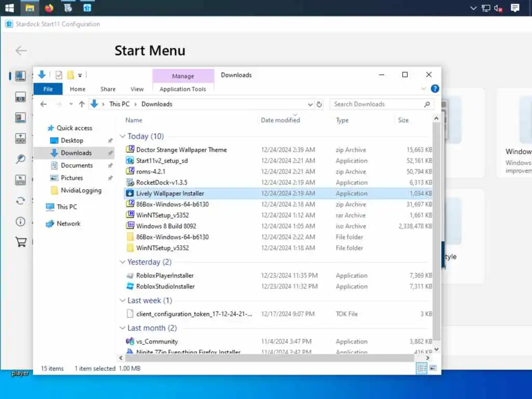Go up one folder level
This screenshot has height=399, width=532.
click(82, 104)
